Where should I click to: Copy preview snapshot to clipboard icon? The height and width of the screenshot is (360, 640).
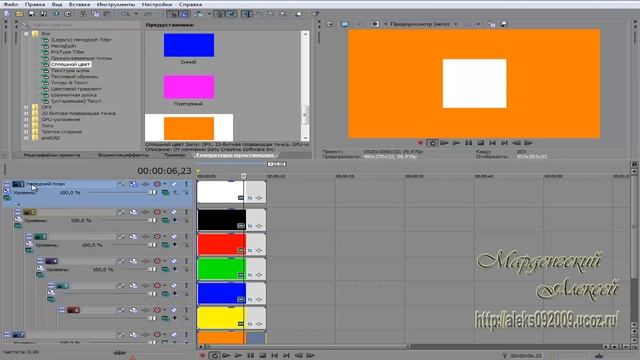(x=492, y=24)
